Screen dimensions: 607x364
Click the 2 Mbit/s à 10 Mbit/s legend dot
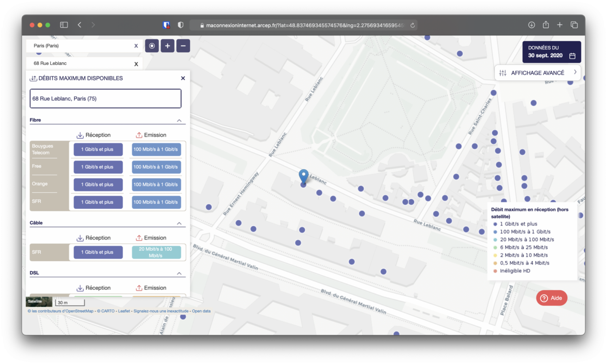[495, 255]
